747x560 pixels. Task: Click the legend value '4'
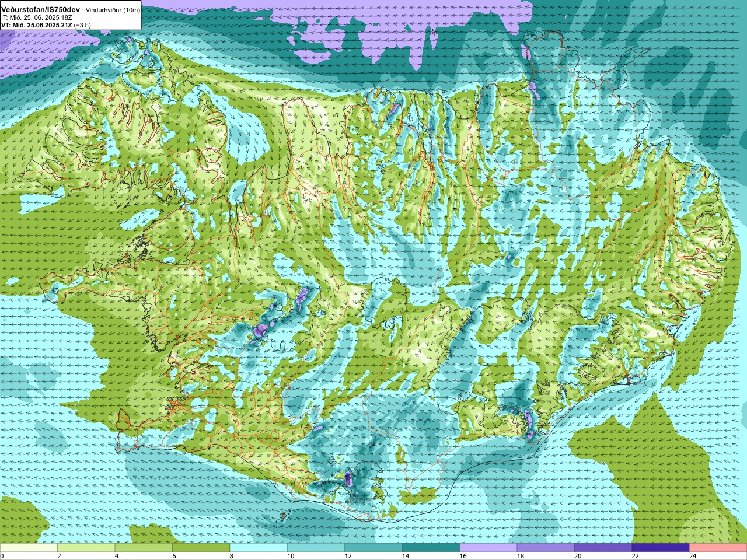[x=116, y=556]
